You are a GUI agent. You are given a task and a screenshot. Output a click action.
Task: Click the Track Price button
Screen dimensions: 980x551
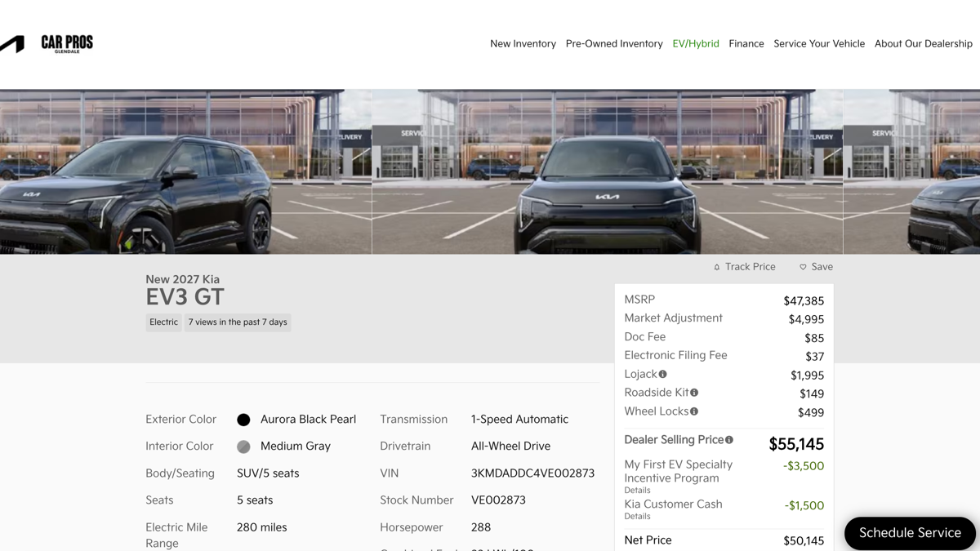(744, 267)
